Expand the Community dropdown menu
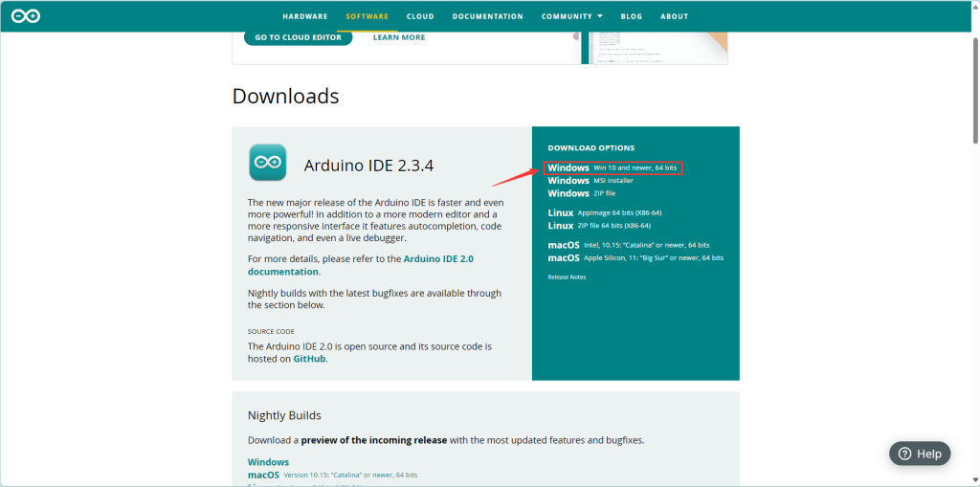Screen dimensions: 980x487 [x=572, y=16]
